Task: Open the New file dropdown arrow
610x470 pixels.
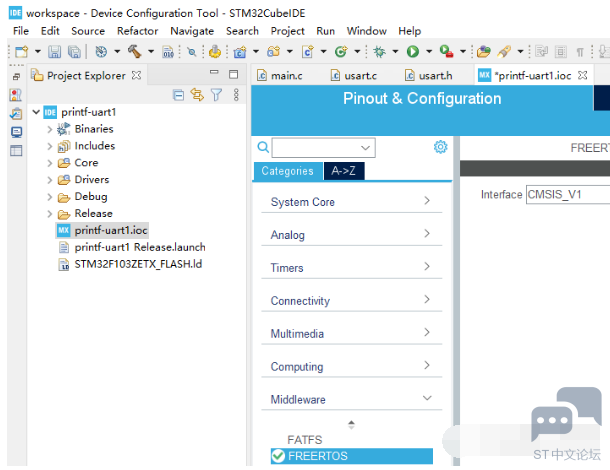Action: 38,51
